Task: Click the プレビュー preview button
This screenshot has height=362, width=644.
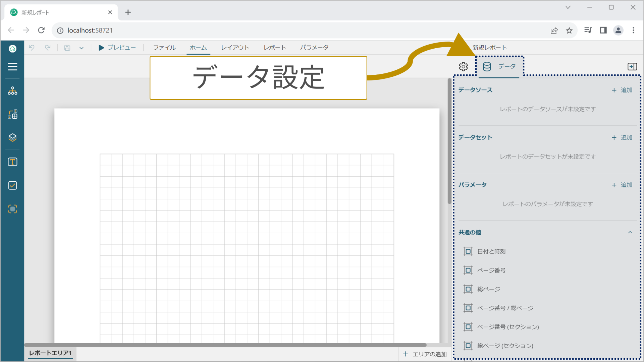Action: click(x=117, y=48)
